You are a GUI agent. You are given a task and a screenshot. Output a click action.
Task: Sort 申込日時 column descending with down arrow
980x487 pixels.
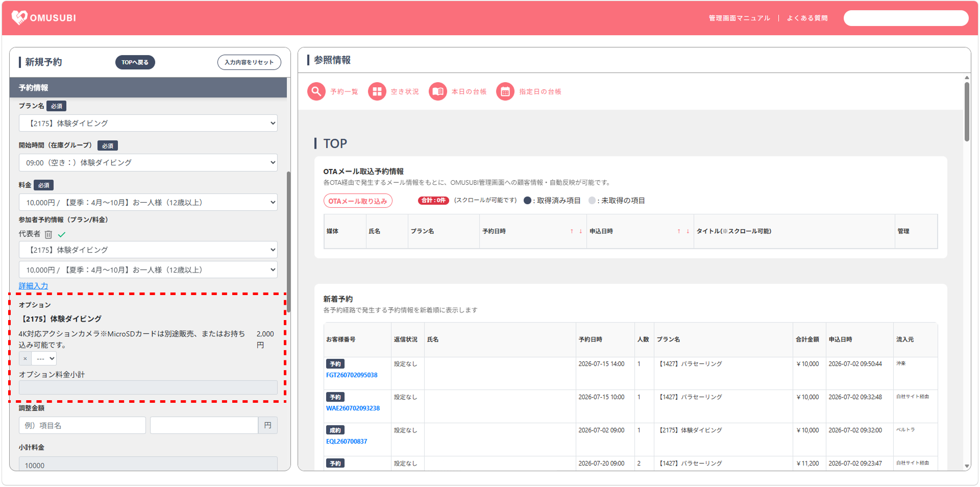point(688,231)
